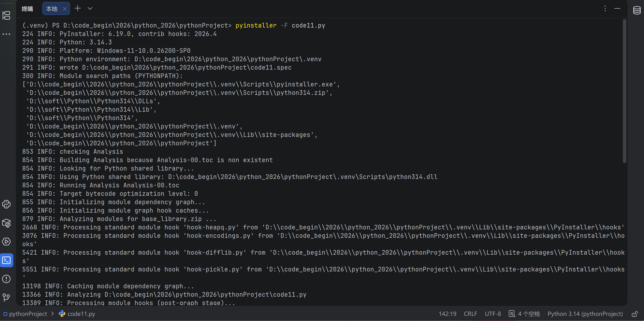
Task: Open the Python Console tool window
Action: (6, 204)
